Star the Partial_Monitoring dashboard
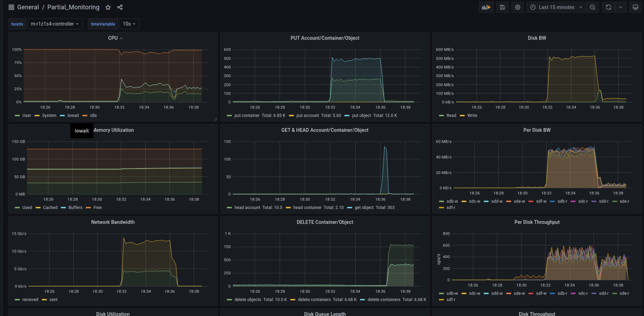This screenshot has height=316, width=644. (108, 7)
